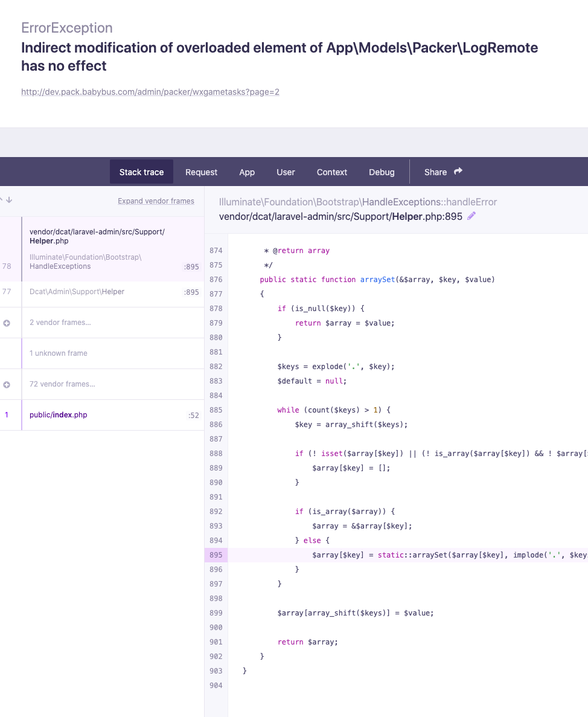Select the Helper.php HandleExceptions frame

[102, 249]
